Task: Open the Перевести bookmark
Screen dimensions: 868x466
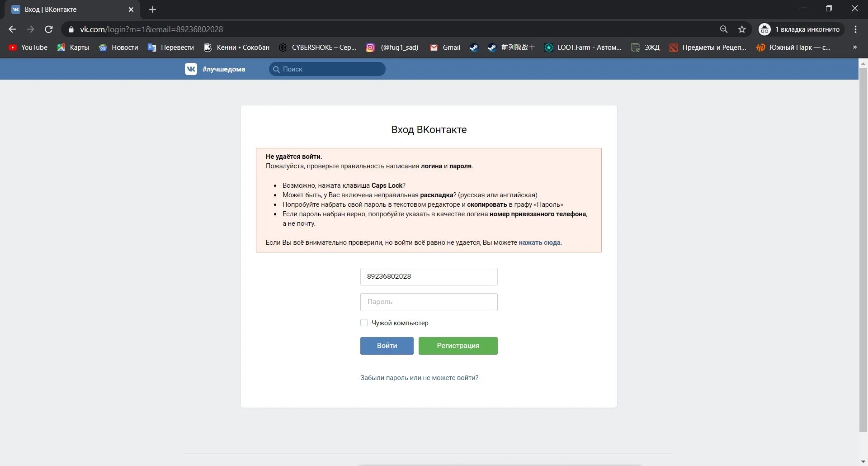Action: (171, 48)
